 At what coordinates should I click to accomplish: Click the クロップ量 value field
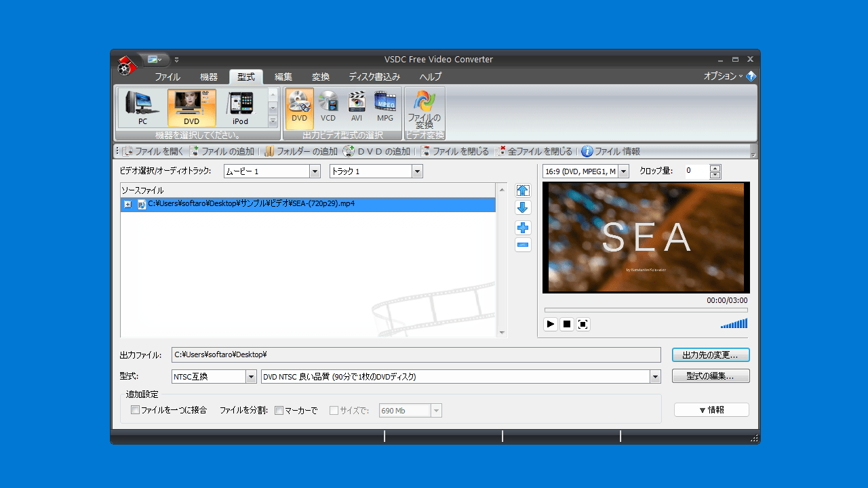point(696,171)
